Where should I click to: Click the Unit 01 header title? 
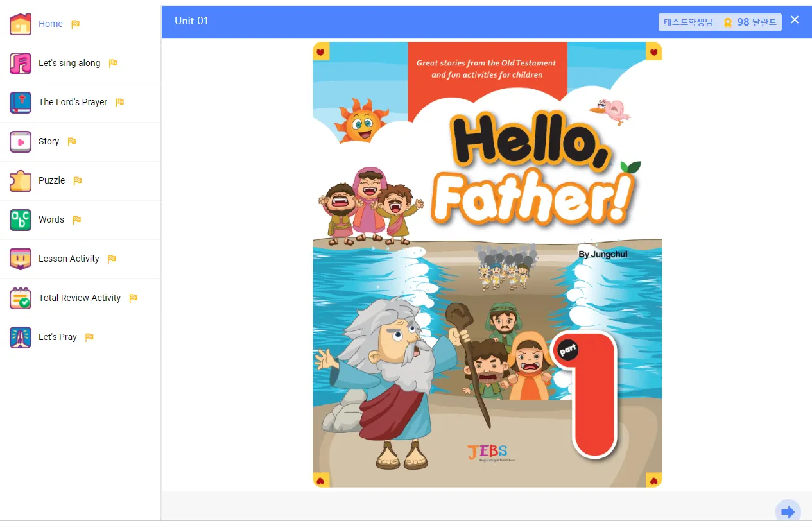(x=191, y=21)
